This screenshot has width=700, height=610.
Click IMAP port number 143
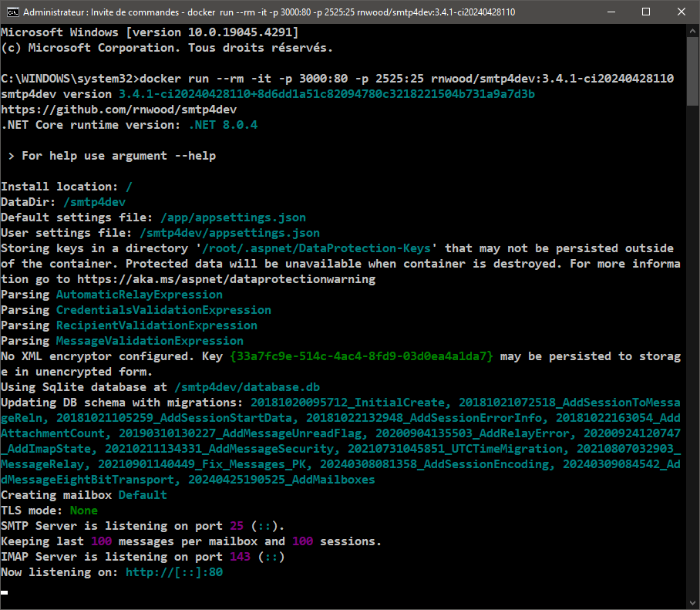pyautogui.click(x=241, y=557)
